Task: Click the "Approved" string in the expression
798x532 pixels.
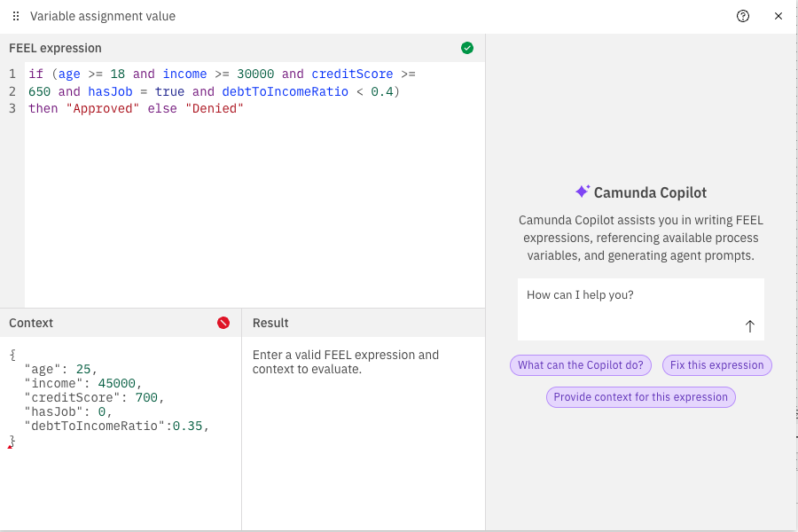Action: tap(102, 109)
